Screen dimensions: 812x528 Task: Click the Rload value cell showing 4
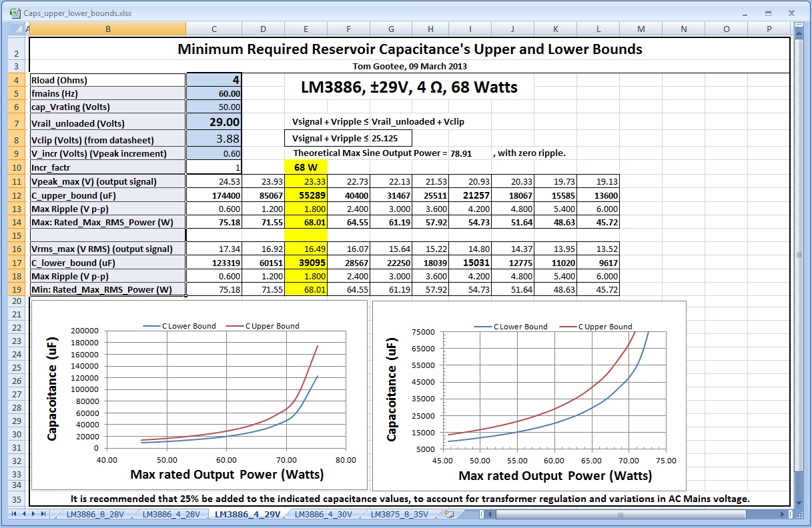214,80
